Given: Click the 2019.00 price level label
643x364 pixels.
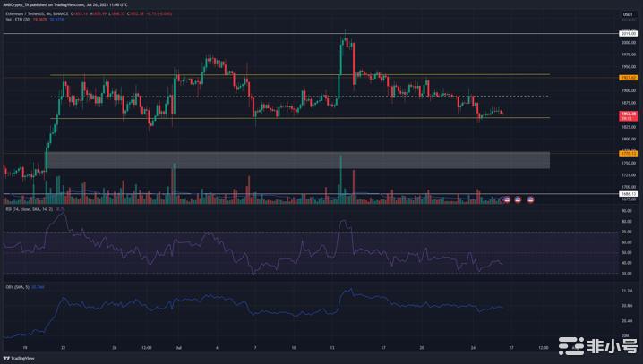Looking at the screenshot, I should pos(628,34).
